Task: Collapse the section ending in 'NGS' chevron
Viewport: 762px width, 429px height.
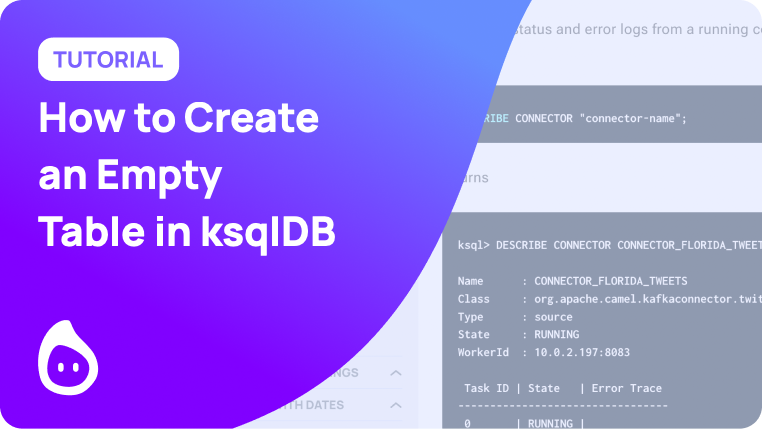Action: [395, 373]
